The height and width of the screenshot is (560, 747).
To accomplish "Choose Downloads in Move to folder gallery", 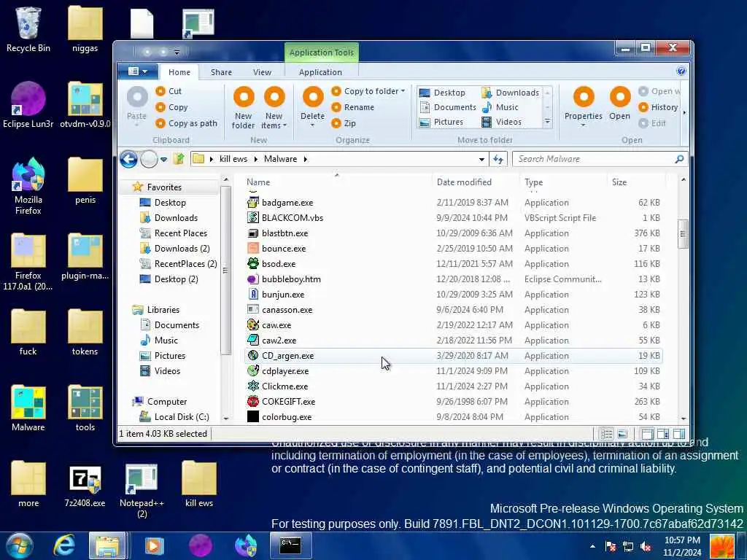I will point(510,93).
